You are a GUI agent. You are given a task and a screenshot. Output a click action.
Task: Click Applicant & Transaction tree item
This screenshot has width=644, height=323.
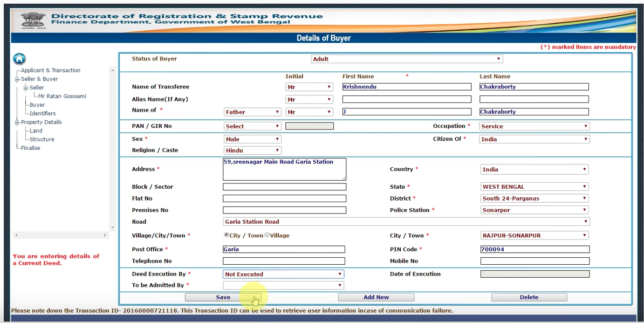pyautogui.click(x=51, y=70)
